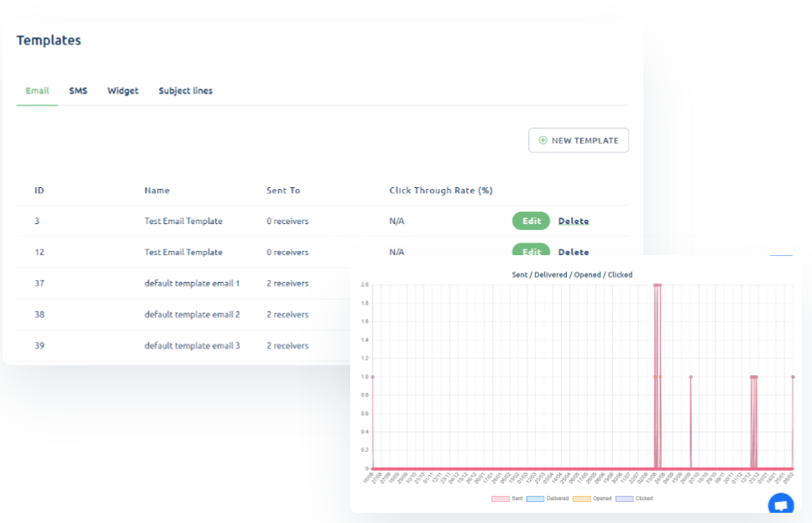Open the Subject lines tab

coord(186,91)
